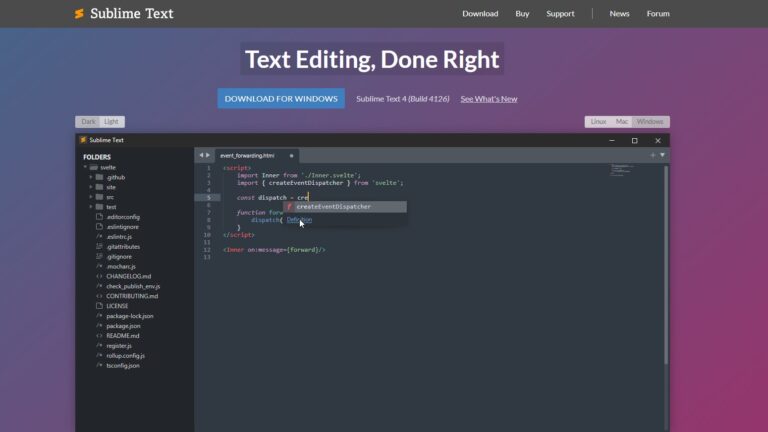Go to the Forum menu item

(x=657, y=14)
